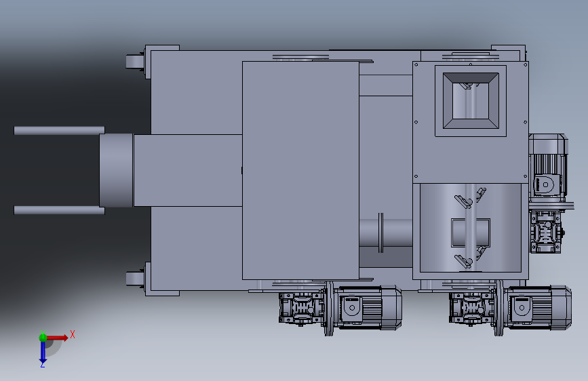Select the flanged pipe joining plate and trough
This screenshot has height=381, width=588.
pos(385,233)
